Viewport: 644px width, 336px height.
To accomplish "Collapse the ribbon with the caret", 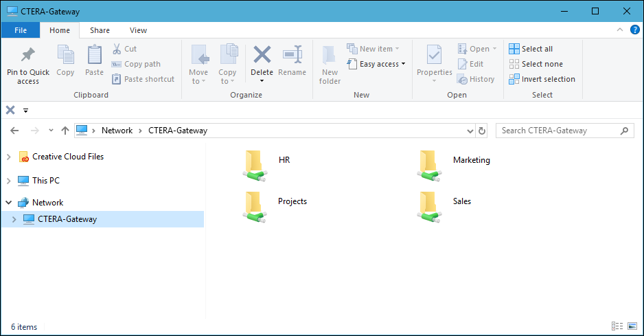I will coord(620,30).
